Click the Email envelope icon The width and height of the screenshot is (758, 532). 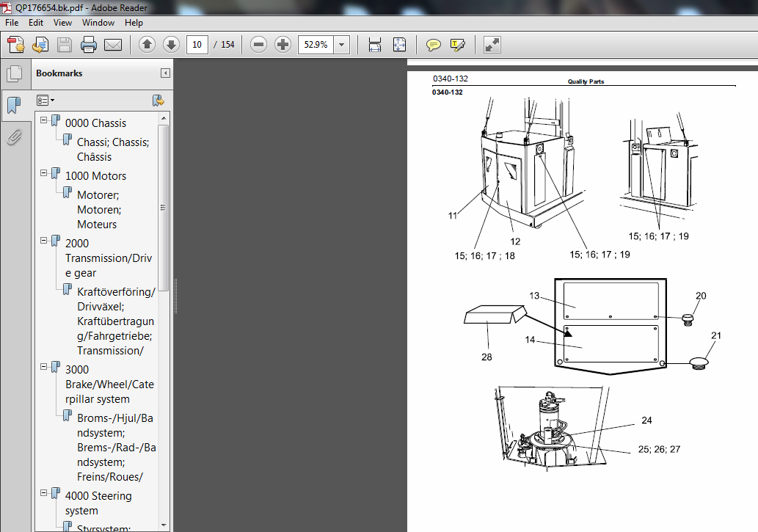[113, 45]
